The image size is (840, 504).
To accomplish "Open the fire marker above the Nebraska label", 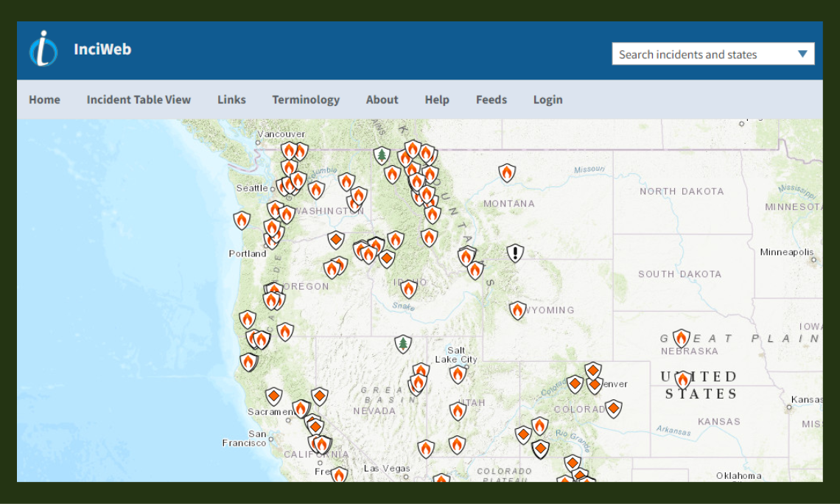I will pyautogui.click(x=681, y=338).
